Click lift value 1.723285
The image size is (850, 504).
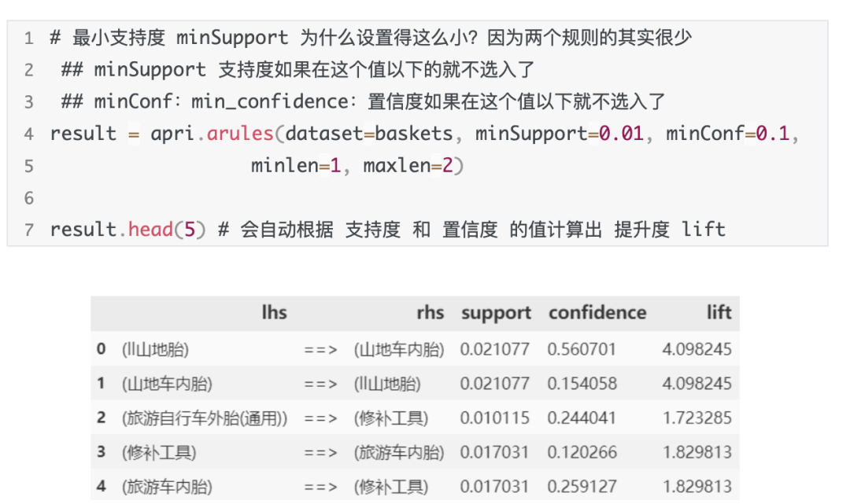click(697, 418)
